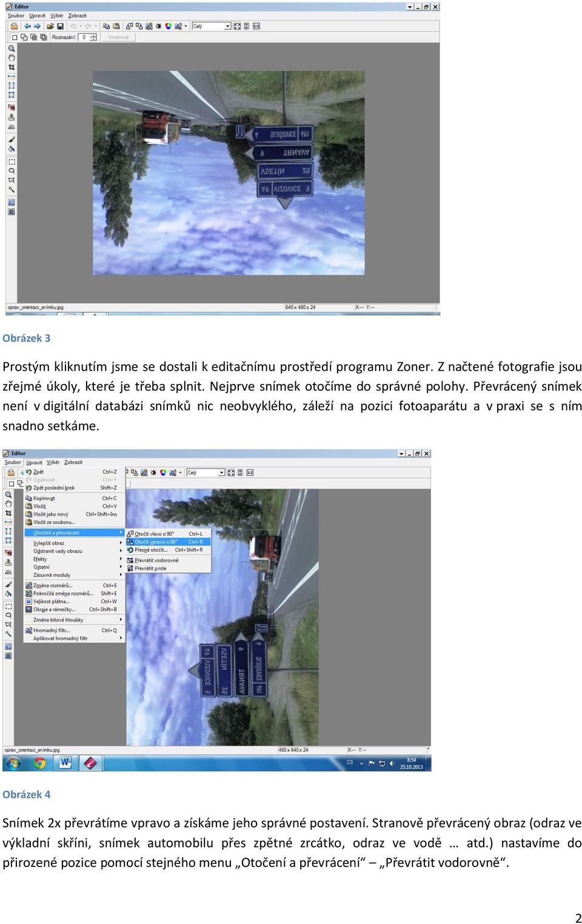
Task: Click the Copy icon in Obrázek 3 toolbar
Action: tap(106, 26)
